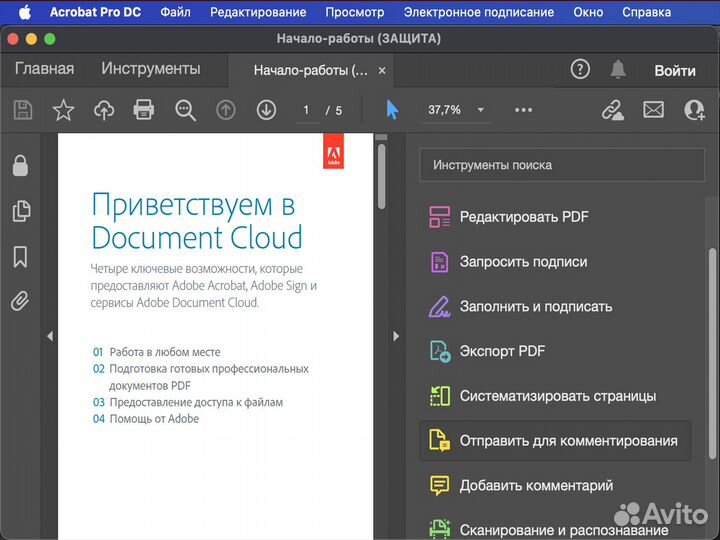Select the Экспорт PDF tool label
This screenshot has width=720, height=540.
point(502,351)
